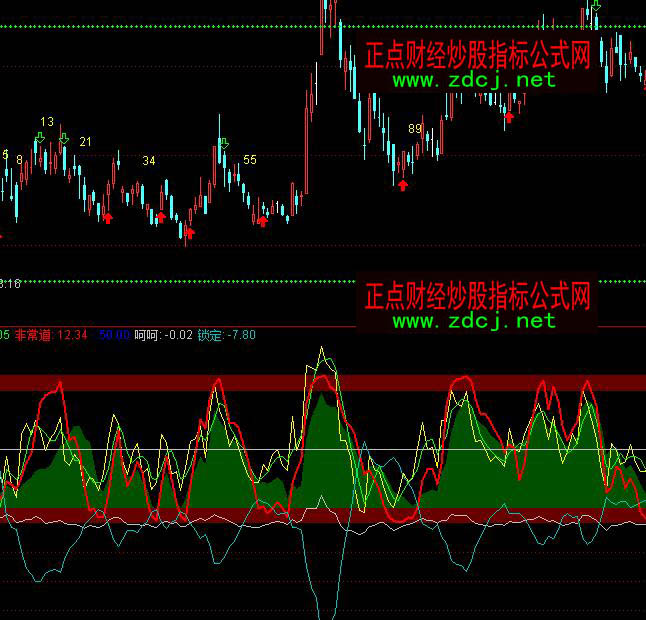Viewport: 646px width, 620px height.
Task: Click the red buy arrow below label 89
Action: tap(403, 184)
